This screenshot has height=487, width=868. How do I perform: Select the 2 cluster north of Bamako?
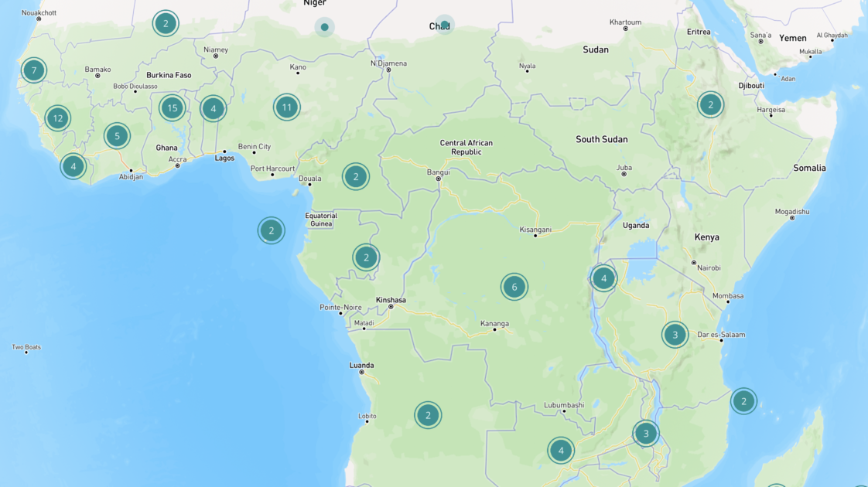(166, 23)
